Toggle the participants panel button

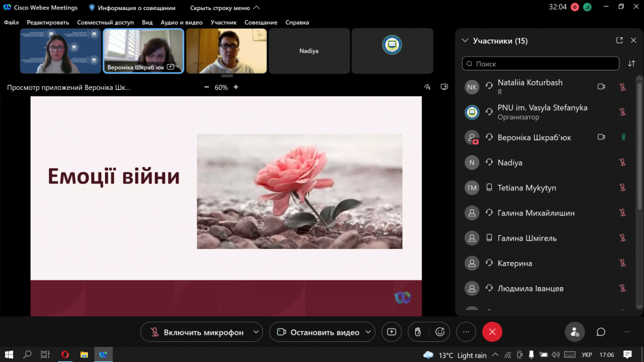tap(575, 332)
